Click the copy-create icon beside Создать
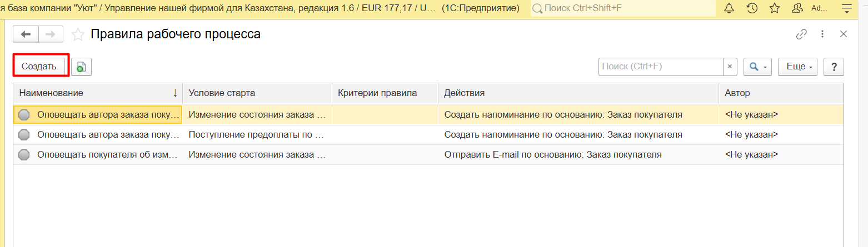This screenshot has height=247, width=868. [x=81, y=67]
